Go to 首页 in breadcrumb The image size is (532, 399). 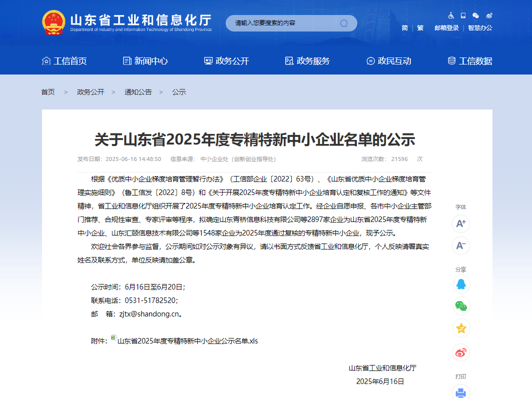click(x=48, y=92)
